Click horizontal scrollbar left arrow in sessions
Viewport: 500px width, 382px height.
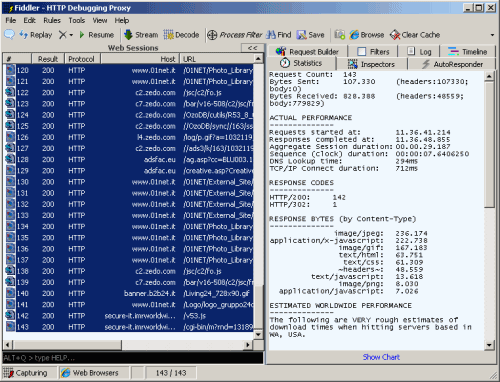[8, 345]
